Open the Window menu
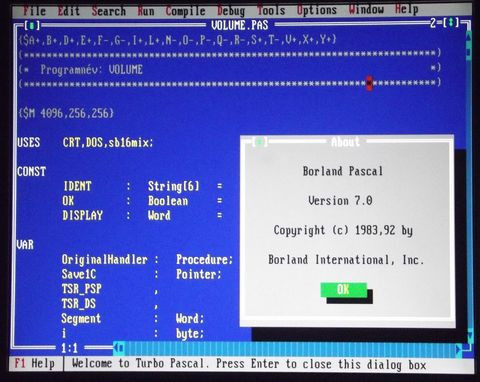The height and width of the screenshot is (382, 480). [366, 9]
